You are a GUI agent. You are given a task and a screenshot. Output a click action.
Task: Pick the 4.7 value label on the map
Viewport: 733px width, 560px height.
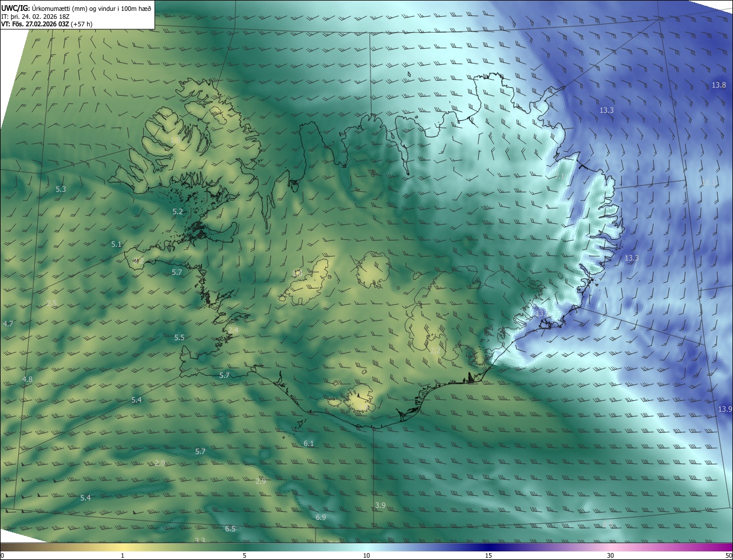[x=8, y=324]
